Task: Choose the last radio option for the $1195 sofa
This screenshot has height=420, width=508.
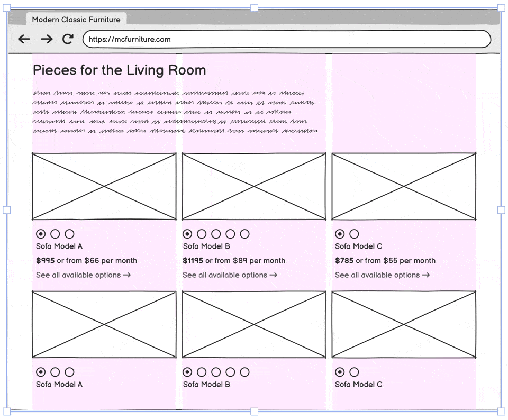Action: [244, 234]
